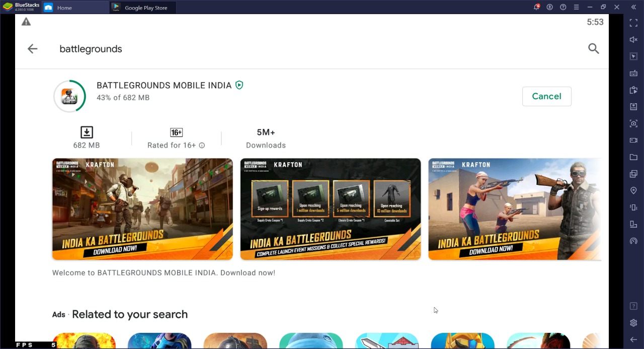The width and height of the screenshot is (644, 349).
Task: Click the 5M+ Downloads stat
Action: tap(266, 138)
